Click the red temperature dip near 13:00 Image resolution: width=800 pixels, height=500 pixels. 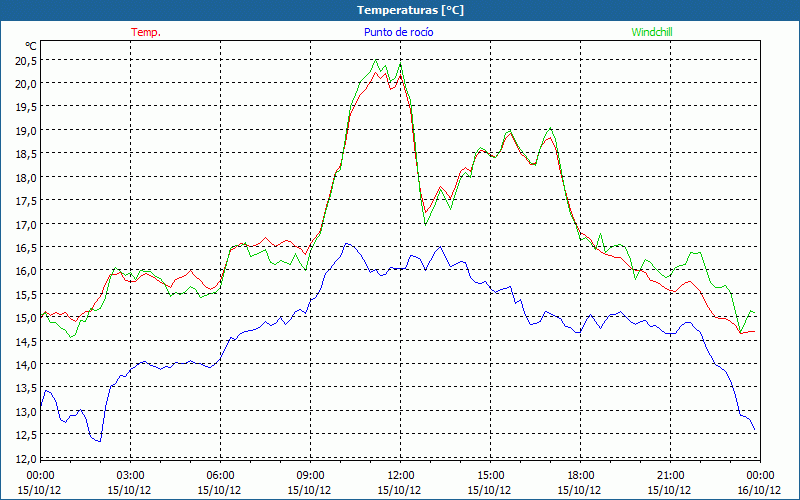425,212
